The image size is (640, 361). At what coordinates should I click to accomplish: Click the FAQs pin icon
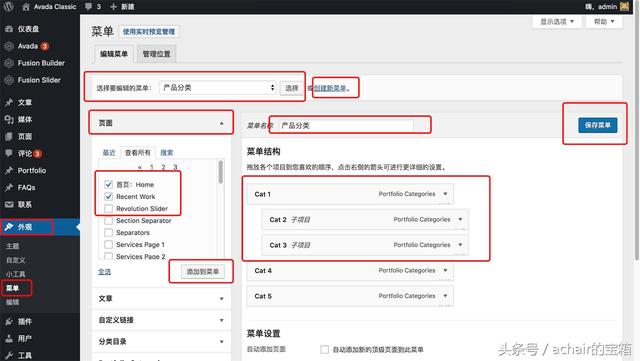click(x=9, y=187)
